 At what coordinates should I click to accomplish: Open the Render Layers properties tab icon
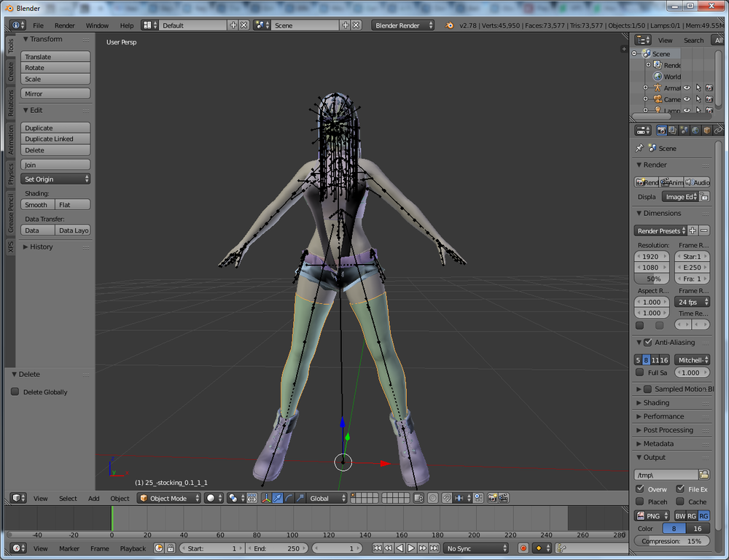[x=672, y=131]
